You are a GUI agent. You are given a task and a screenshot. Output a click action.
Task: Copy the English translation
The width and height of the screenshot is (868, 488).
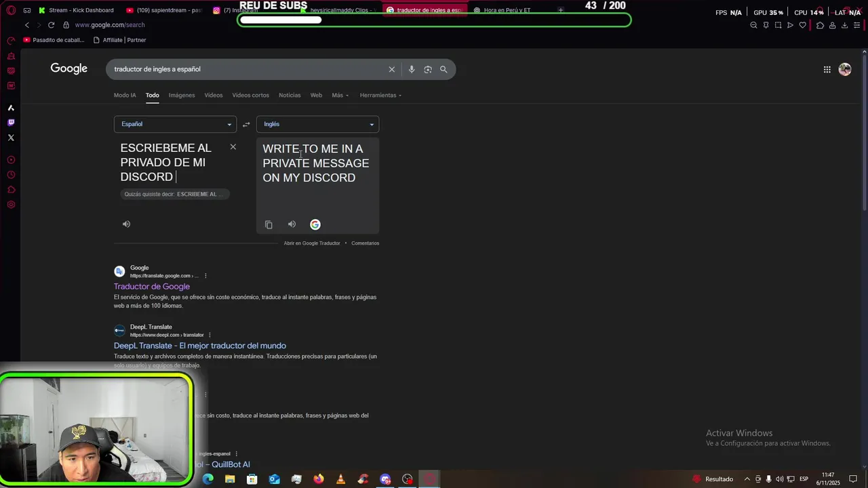(269, 224)
